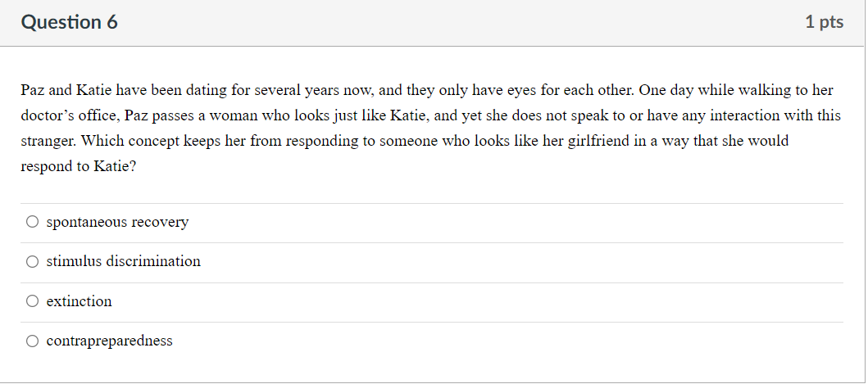868x384 pixels.
Task: Click the '1 pts' point value
Action: [x=825, y=22]
